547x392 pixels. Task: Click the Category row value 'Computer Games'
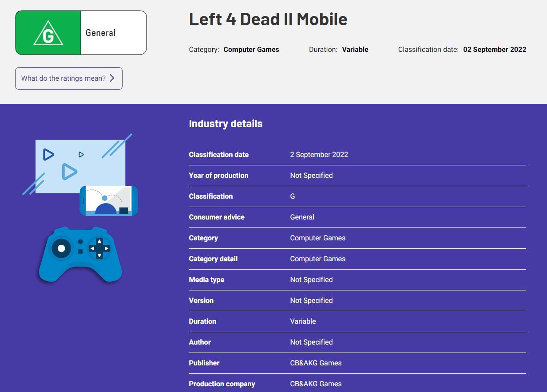point(318,238)
